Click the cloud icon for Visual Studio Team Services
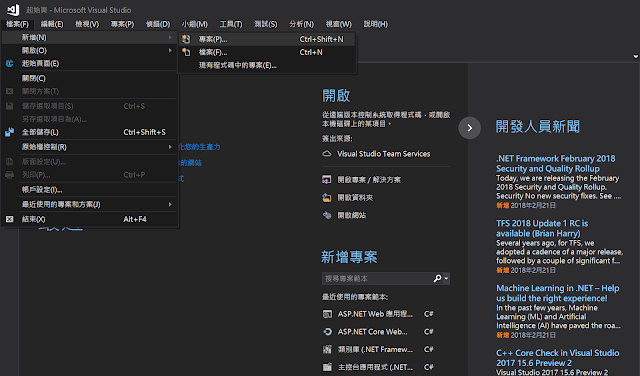This screenshot has width=640, height=376. point(327,154)
